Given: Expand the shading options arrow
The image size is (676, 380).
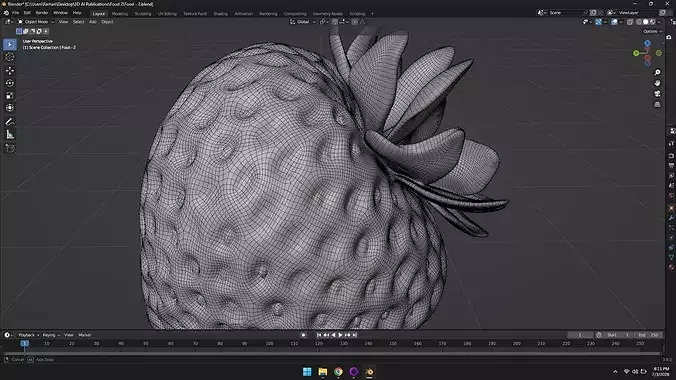Looking at the screenshot, I should 660,22.
